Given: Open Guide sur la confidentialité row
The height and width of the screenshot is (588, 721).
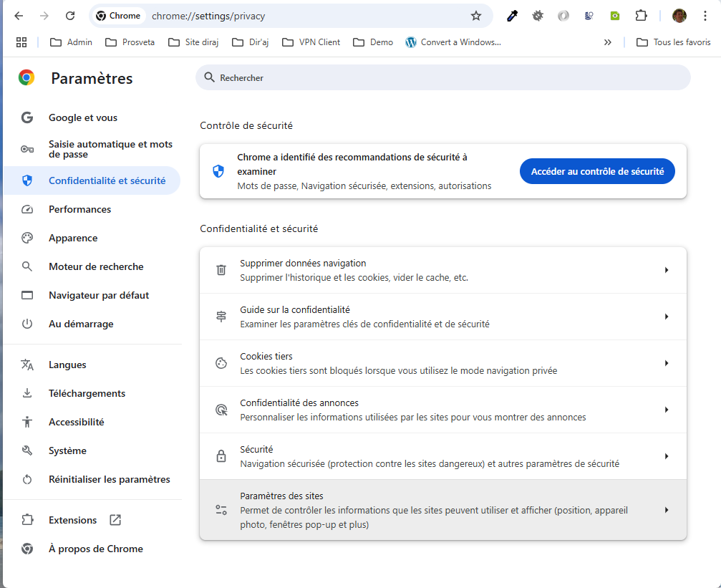Looking at the screenshot, I should (x=442, y=317).
